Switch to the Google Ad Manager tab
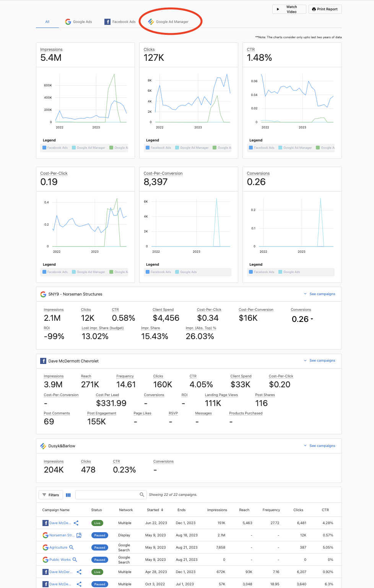The image size is (374, 588). (x=171, y=22)
